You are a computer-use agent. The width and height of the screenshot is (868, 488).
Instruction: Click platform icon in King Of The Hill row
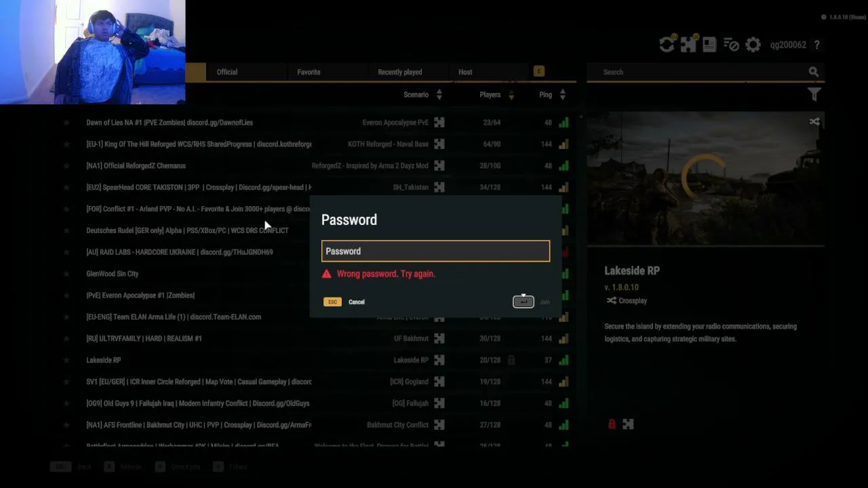point(439,144)
